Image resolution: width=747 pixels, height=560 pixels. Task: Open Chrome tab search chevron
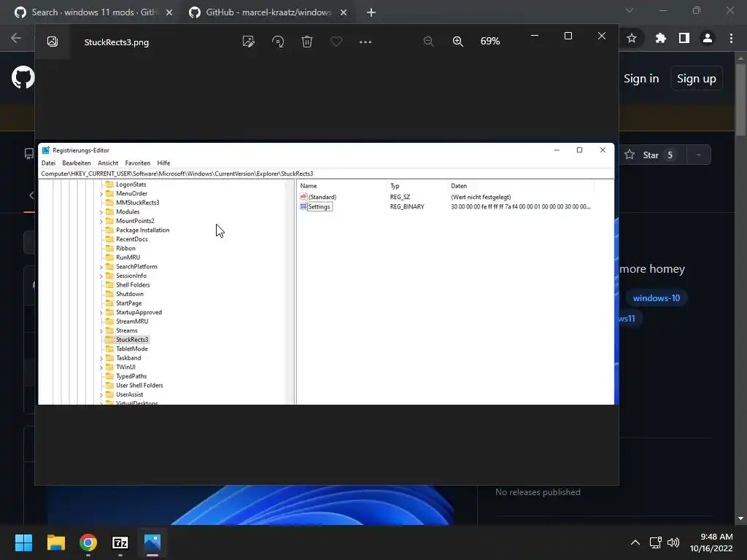(630, 10)
